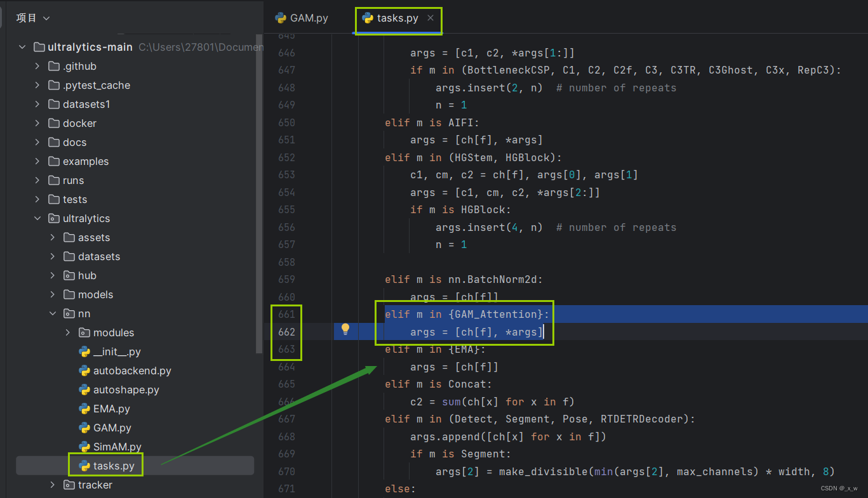868x498 pixels.
Task: Click 'make_divisible' in line 670
Action: (x=543, y=471)
